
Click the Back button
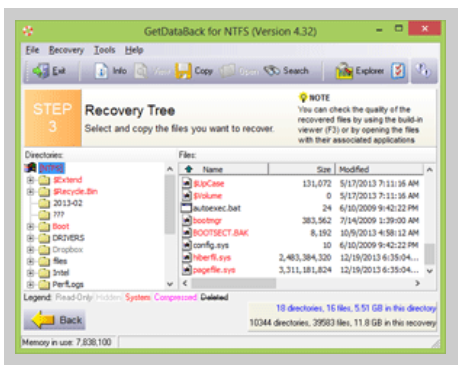click(x=55, y=320)
